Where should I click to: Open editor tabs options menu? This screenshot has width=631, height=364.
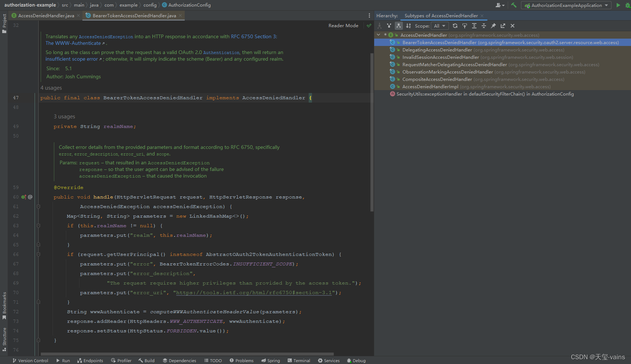(369, 16)
